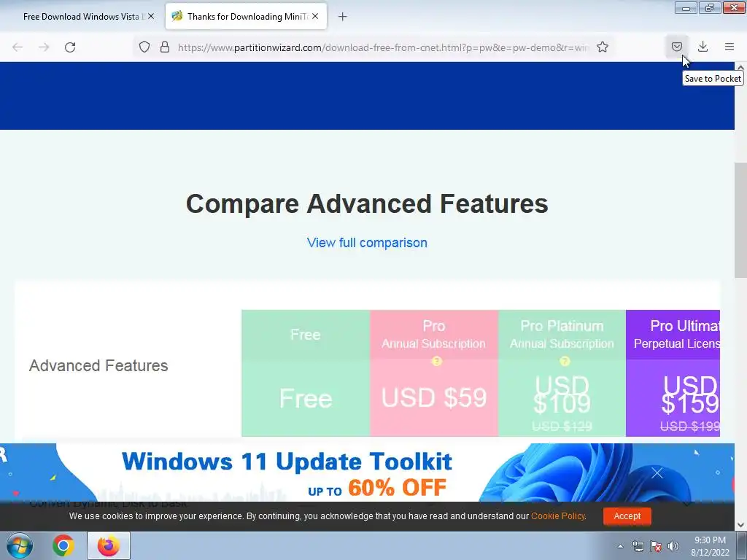
Task: Go back with the browser back arrow
Action: (x=18, y=47)
